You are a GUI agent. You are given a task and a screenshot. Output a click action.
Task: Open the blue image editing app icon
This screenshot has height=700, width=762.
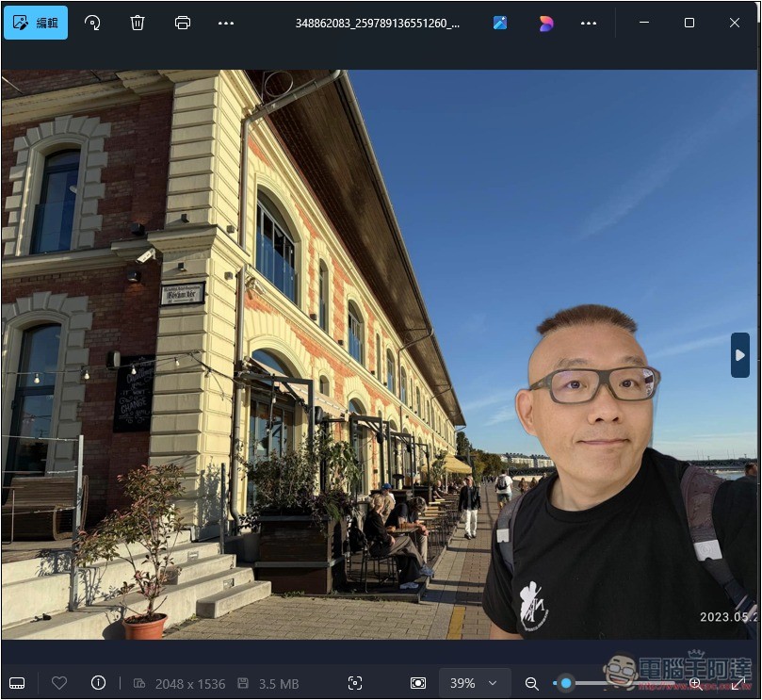[500, 23]
